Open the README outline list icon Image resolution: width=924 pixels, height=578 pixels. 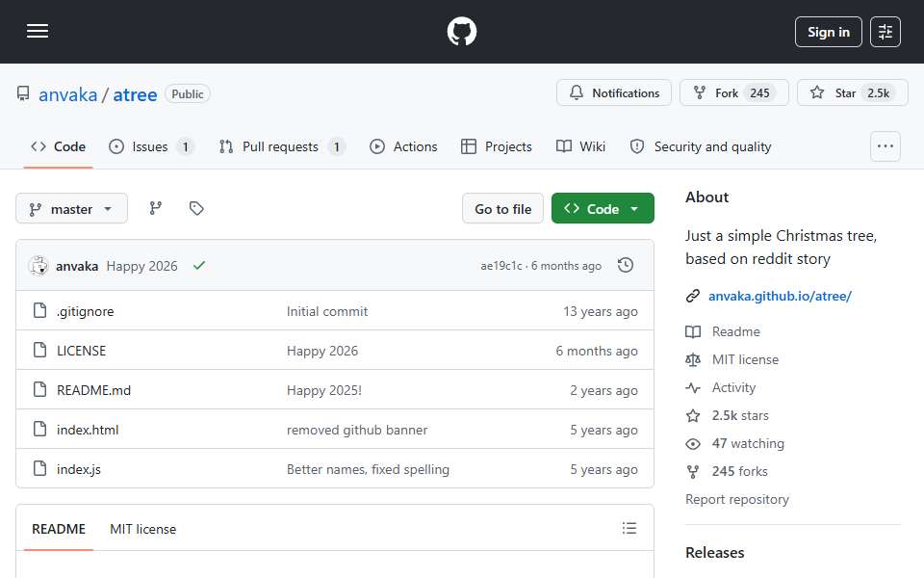point(629,528)
